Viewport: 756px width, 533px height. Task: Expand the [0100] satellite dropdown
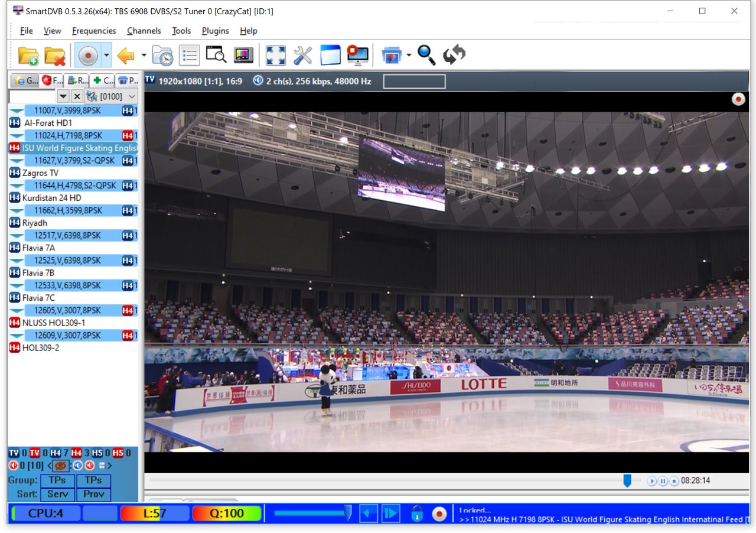(132, 96)
